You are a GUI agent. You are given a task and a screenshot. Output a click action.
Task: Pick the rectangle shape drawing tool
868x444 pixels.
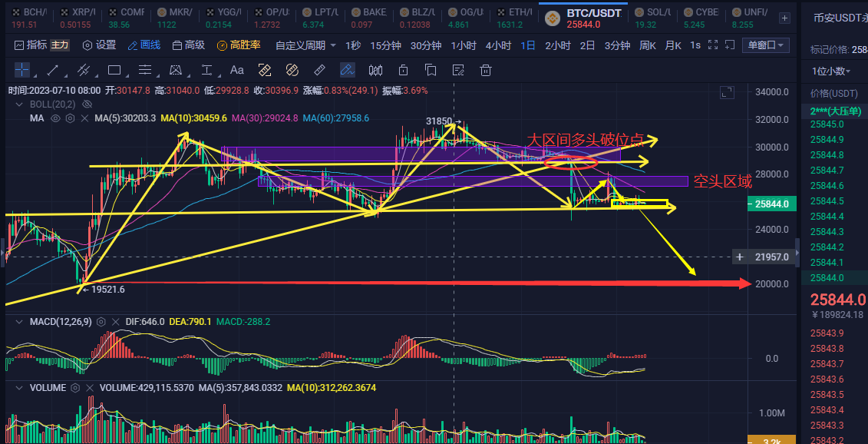click(114, 71)
